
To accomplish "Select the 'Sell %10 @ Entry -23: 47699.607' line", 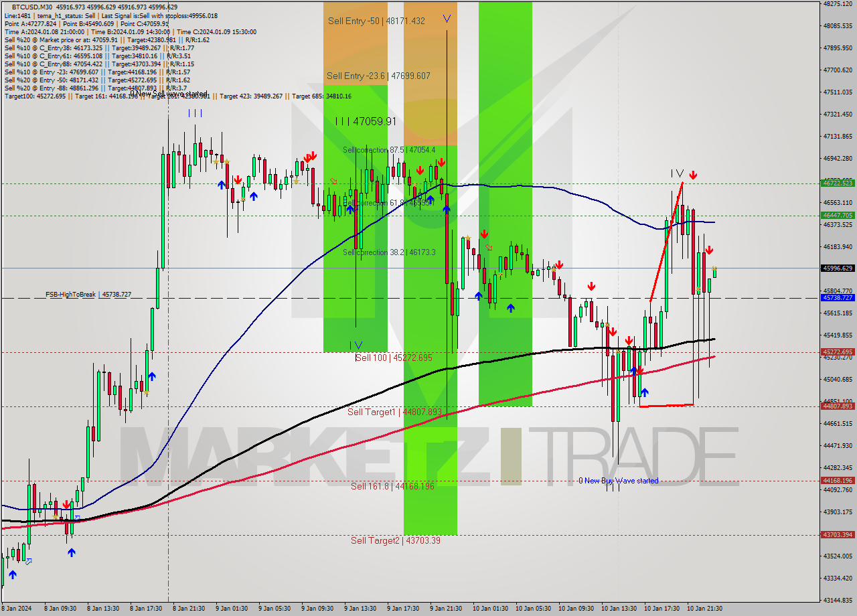I will point(97,72).
